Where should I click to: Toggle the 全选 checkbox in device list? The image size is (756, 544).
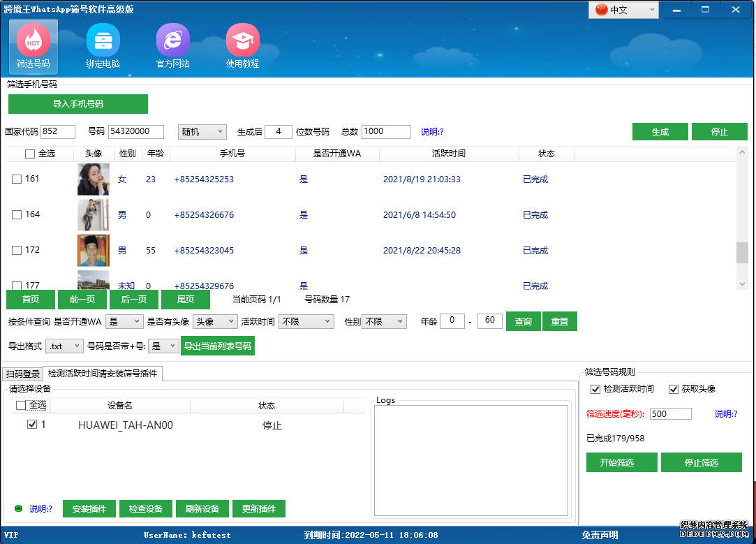(21, 405)
